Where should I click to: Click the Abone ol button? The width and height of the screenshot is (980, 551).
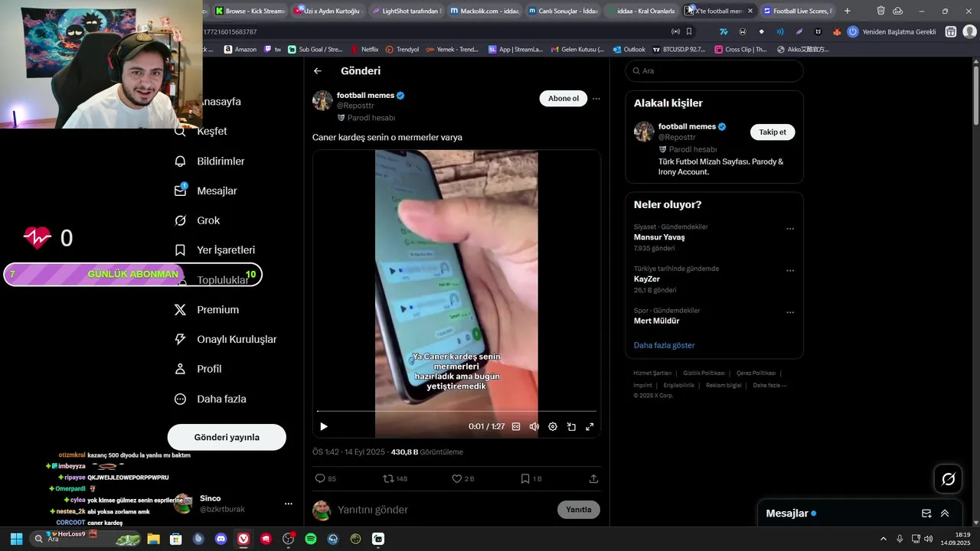click(563, 98)
